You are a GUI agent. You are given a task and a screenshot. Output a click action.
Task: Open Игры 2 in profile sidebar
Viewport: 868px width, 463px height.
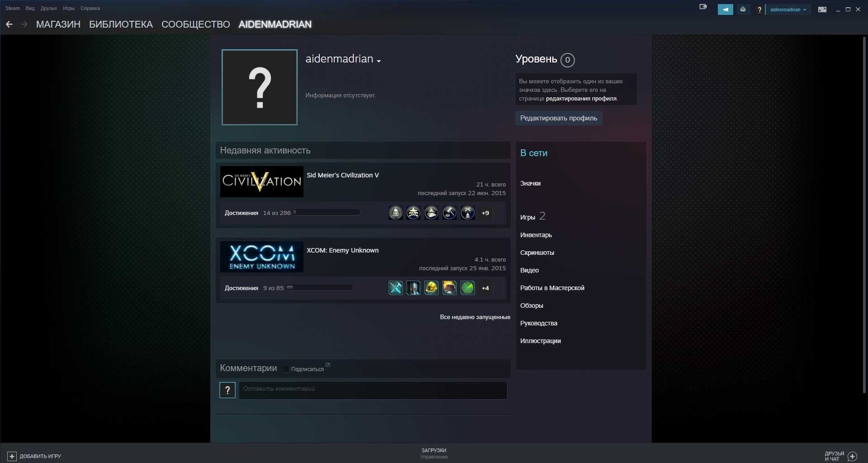pyautogui.click(x=533, y=217)
